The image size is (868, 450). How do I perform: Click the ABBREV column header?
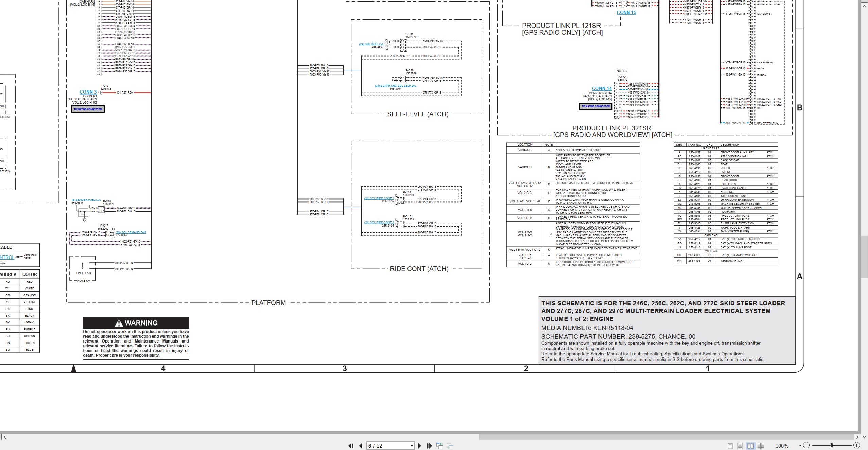8,274
